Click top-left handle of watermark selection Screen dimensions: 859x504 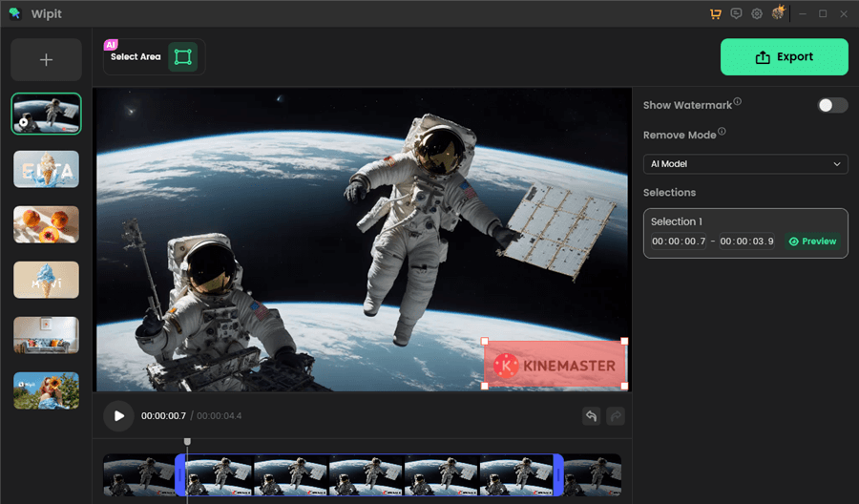click(485, 342)
